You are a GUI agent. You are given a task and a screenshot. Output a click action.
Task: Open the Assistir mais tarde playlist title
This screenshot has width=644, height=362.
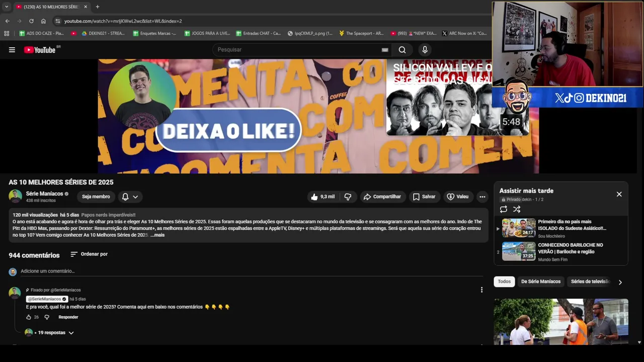point(526,191)
